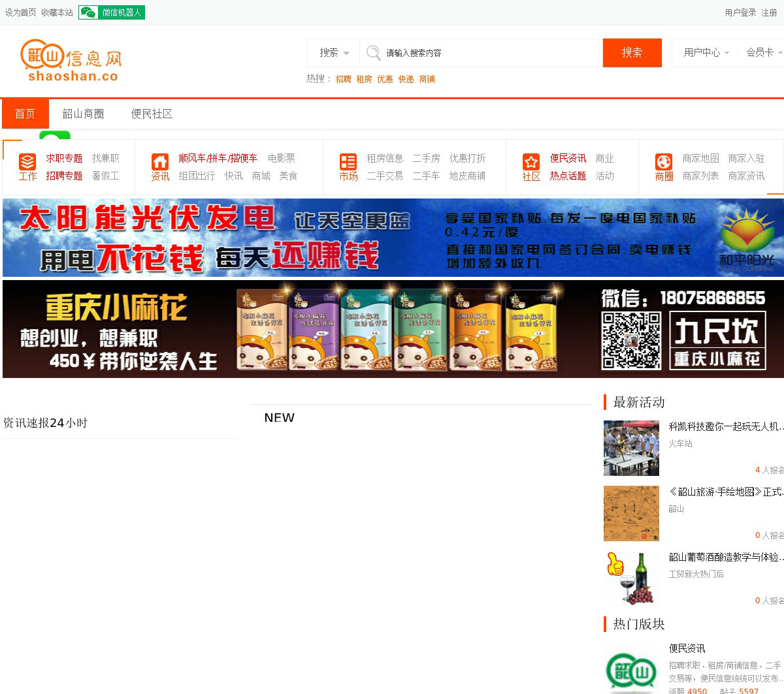Open 租房信息 link
The height and width of the screenshot is (694, 784).
pyautogui.click(x=385, y=159)
